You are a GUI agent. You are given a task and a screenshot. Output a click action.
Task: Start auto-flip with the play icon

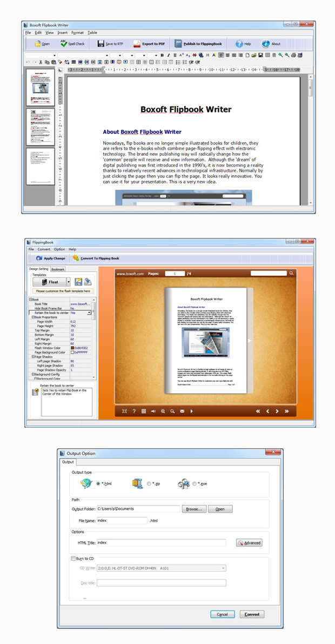[192, 411]
